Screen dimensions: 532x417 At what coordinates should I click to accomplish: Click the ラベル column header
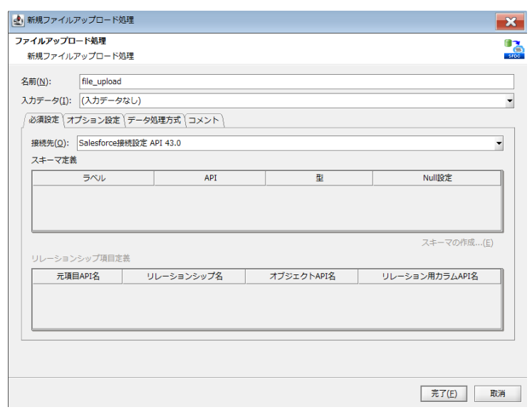pos(93,178)
